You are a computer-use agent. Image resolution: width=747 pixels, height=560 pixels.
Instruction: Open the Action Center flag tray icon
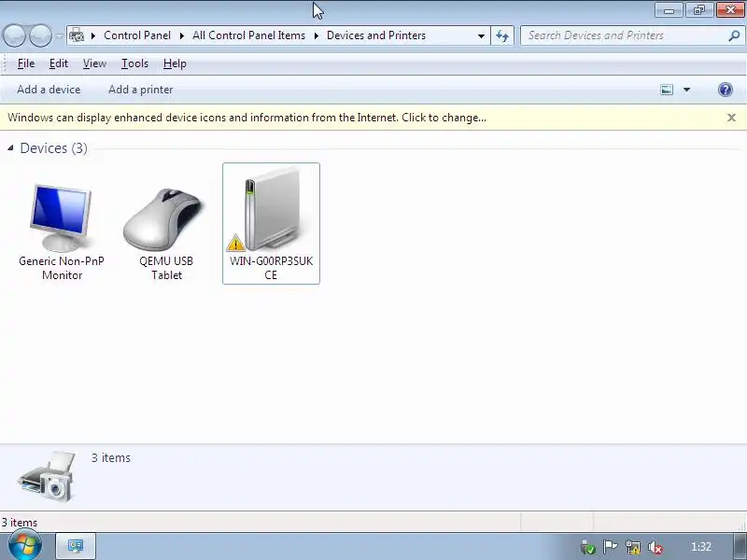pos(611,547)
